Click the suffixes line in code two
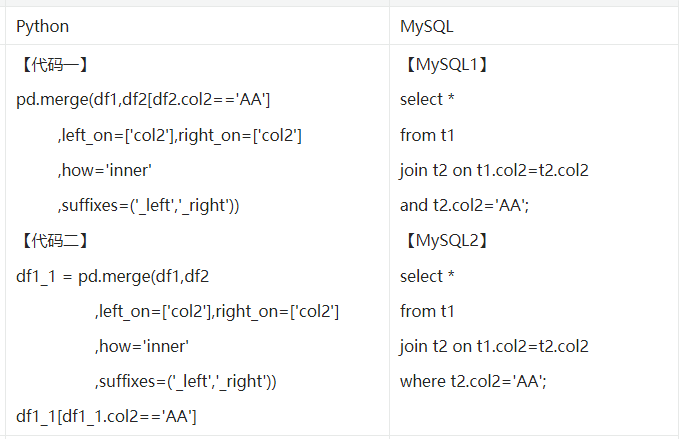 pyautogui.click(x=186, y=380)
